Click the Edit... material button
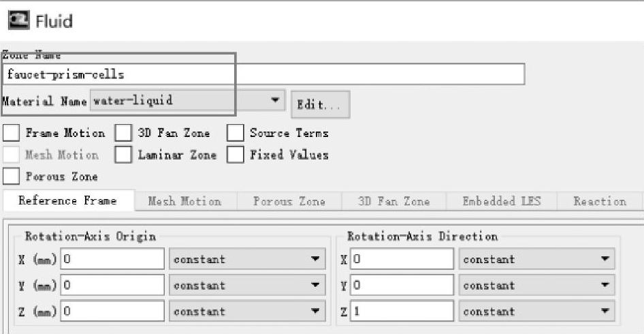The image size is (644, 334). point(320,105)
